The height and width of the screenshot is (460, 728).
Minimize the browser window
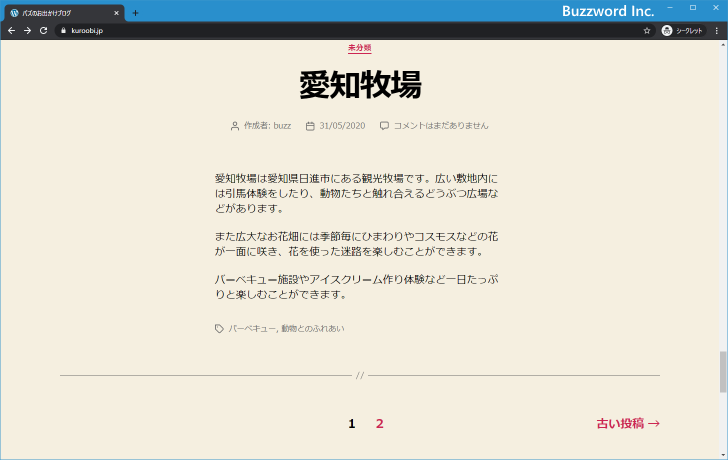670,8
